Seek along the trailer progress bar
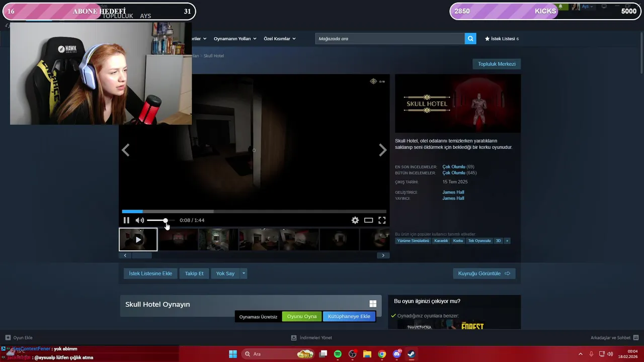644x362 pixels. click(254, 212)
